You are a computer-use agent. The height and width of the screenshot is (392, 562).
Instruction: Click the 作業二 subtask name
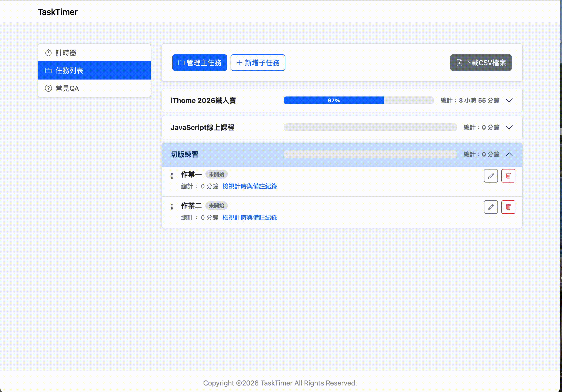191,206
